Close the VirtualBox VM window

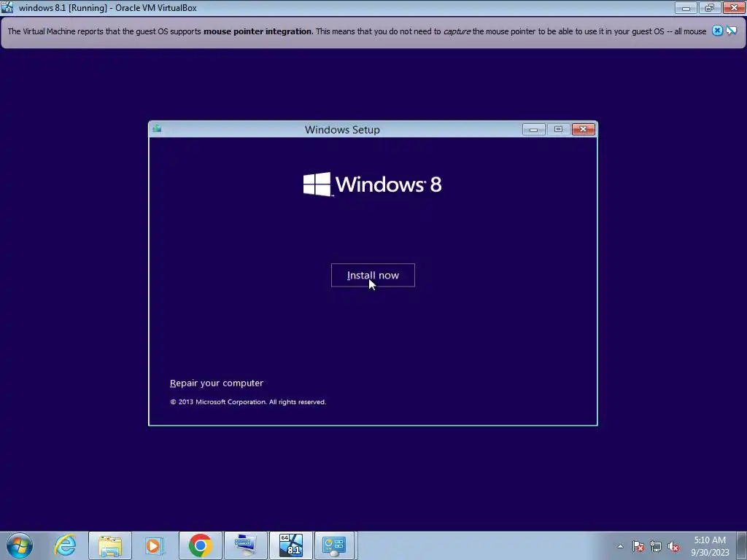(734, 7)
